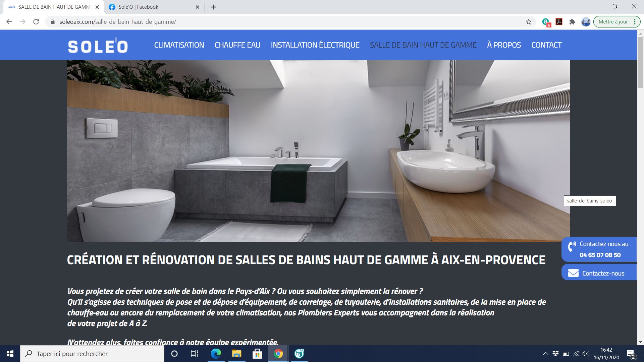This screenshot has height=362, width=644.
Task: Click the Mettre à jour update button
Action: point(613,22)
